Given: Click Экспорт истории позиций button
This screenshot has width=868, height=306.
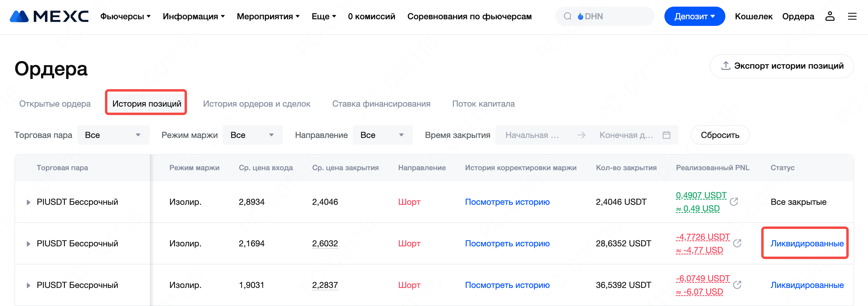Looking at the screenshot, I should click(x=782, y=66).
